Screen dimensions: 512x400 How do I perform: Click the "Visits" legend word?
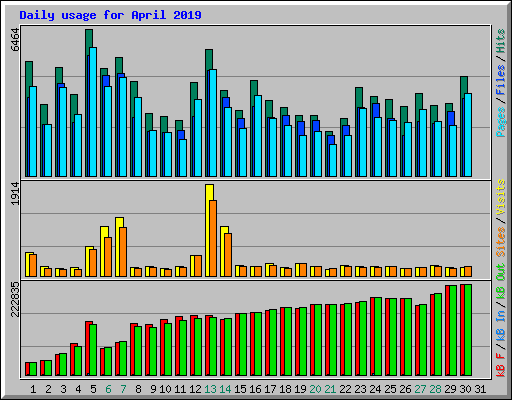click(x=501, y=197)
